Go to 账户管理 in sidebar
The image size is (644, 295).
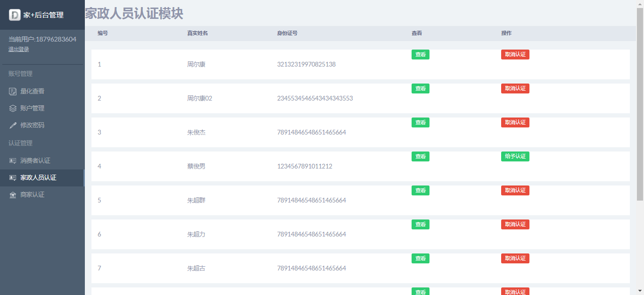[x=32, y=108]
